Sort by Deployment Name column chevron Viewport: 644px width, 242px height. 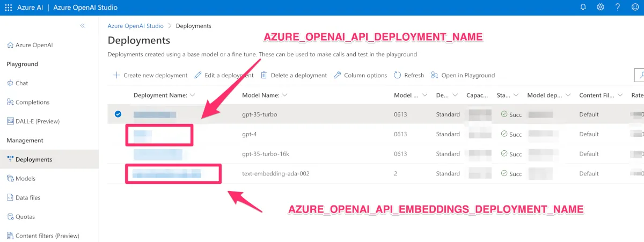(x=192, y=95)
